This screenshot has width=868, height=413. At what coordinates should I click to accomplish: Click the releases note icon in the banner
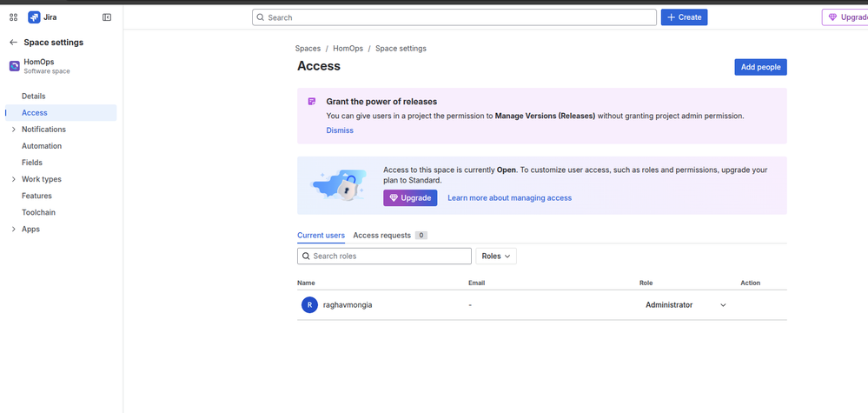pyautogui.click(x=312, y=102)
